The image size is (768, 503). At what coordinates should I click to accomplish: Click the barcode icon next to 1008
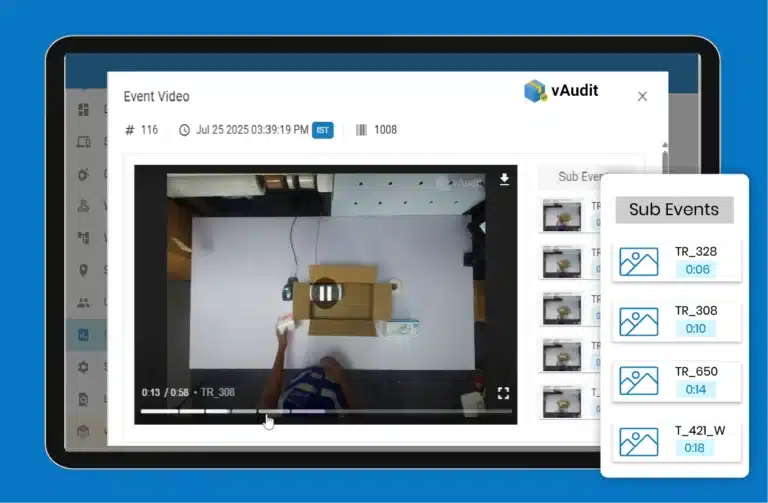pyautogui.click(x=361, y=130)
